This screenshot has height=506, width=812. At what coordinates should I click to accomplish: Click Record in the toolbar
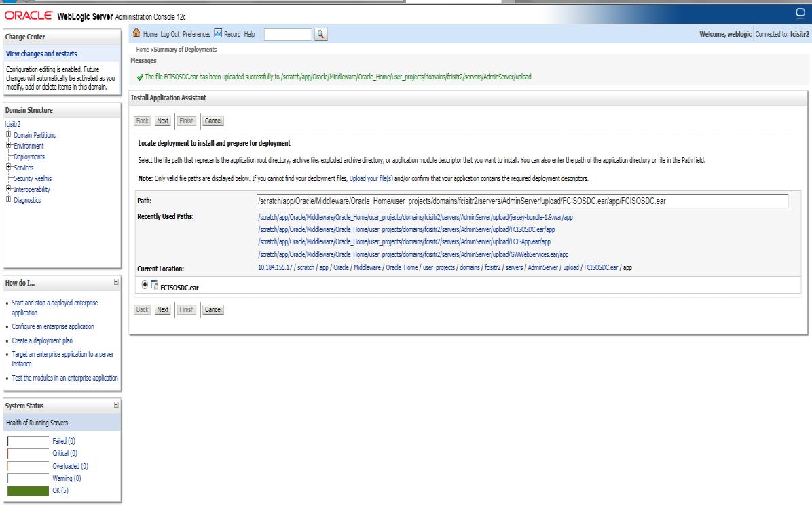232,34
